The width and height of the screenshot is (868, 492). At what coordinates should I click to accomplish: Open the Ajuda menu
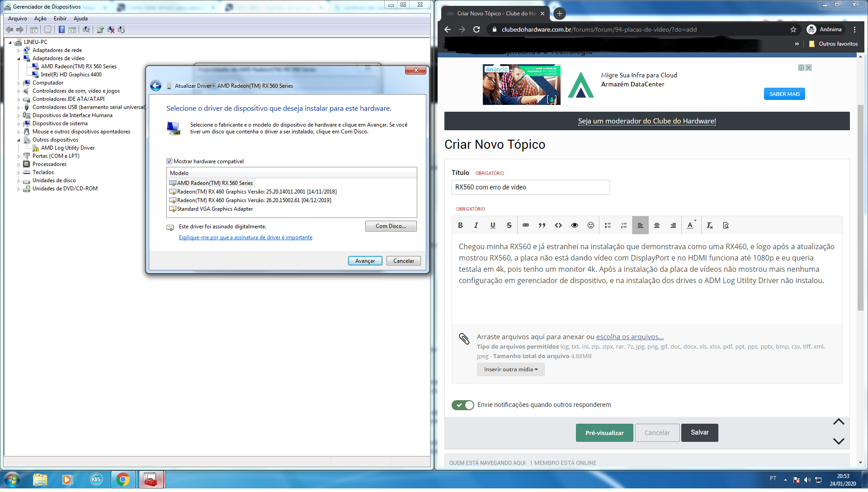click(x=80, y=19)
